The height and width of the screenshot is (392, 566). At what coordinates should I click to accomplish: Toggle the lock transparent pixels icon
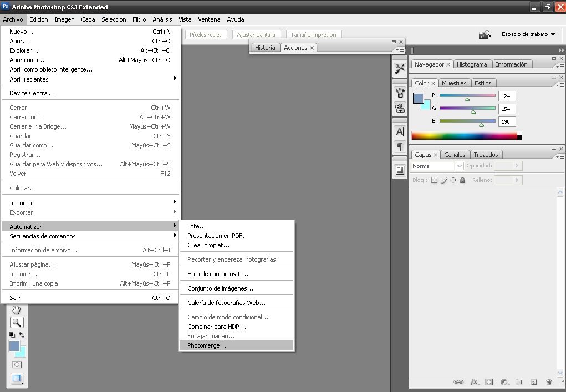435,180
